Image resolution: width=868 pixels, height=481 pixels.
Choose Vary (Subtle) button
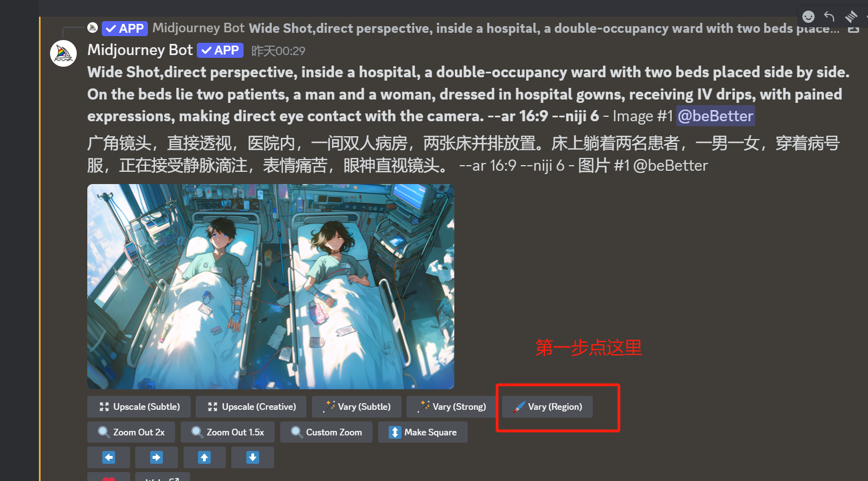tap(356, 406)
